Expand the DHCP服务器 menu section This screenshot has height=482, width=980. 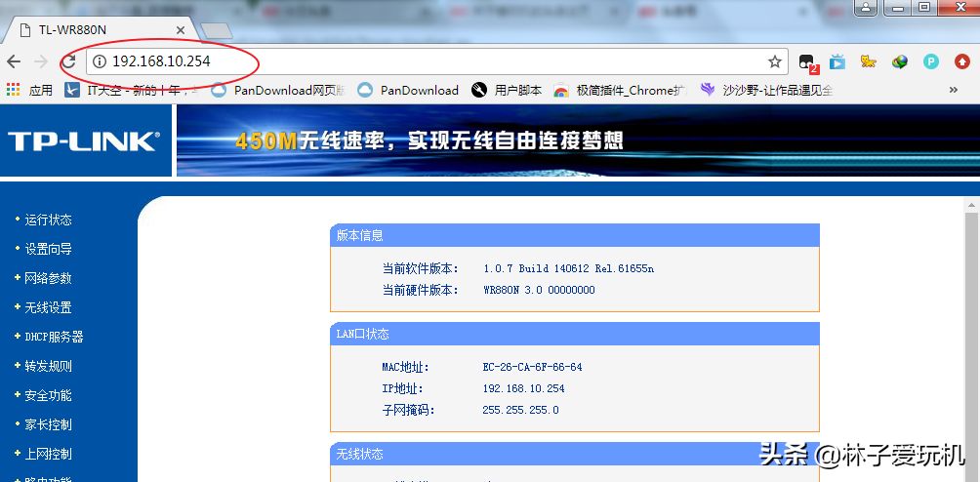(x=54, y=337)
